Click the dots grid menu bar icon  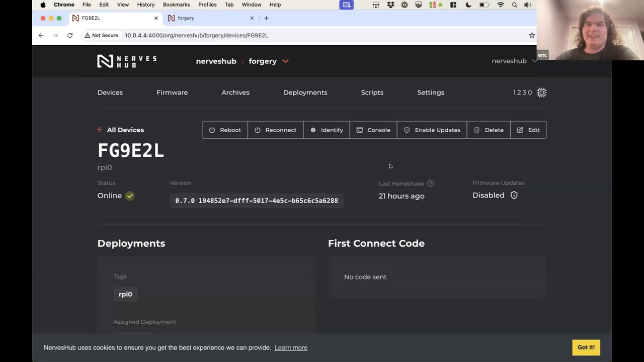[376, 5]
